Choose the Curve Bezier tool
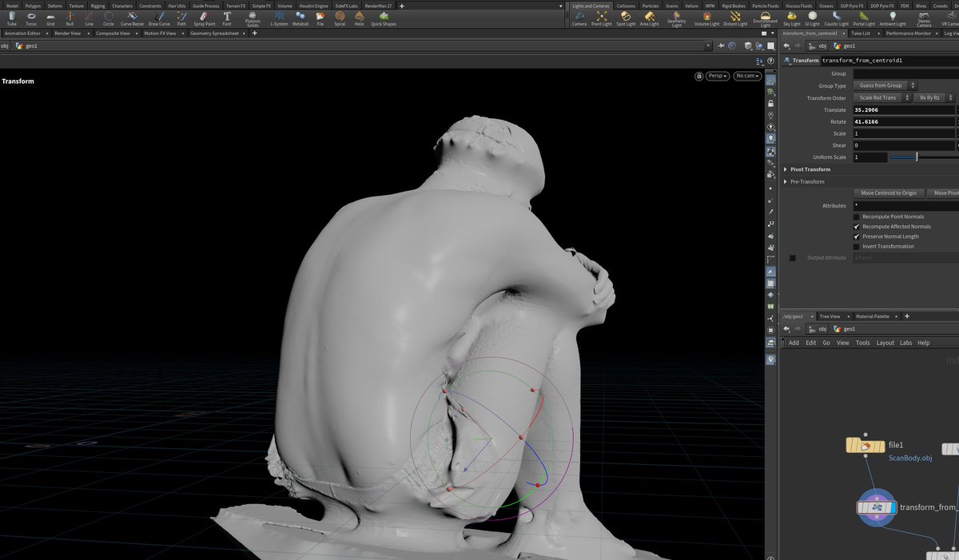Screen dimensions: 959x560 click(x=133, y=18)
